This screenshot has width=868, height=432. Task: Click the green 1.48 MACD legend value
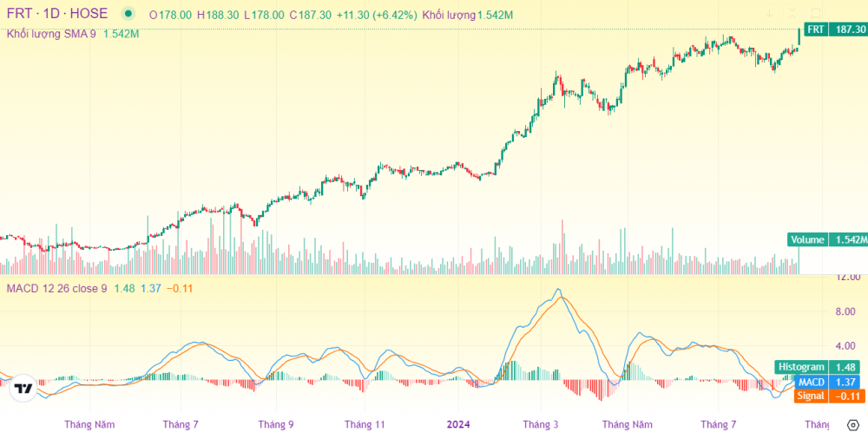124,289
